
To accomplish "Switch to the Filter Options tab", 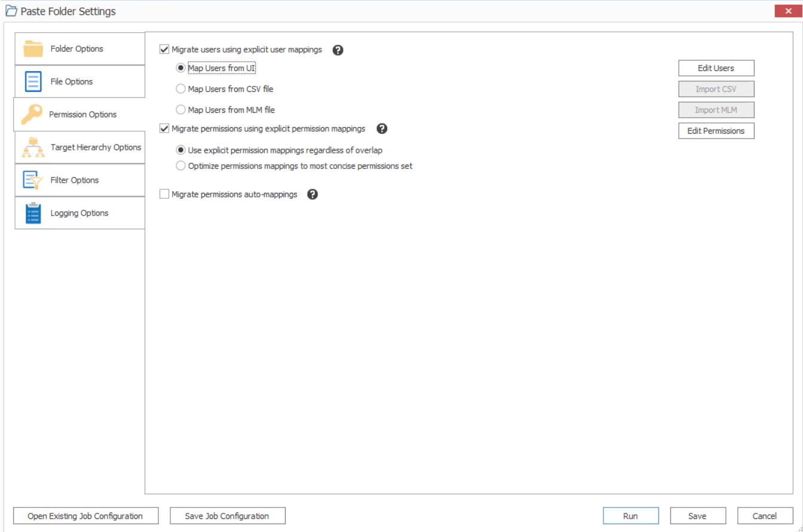I will pos(79,180).
